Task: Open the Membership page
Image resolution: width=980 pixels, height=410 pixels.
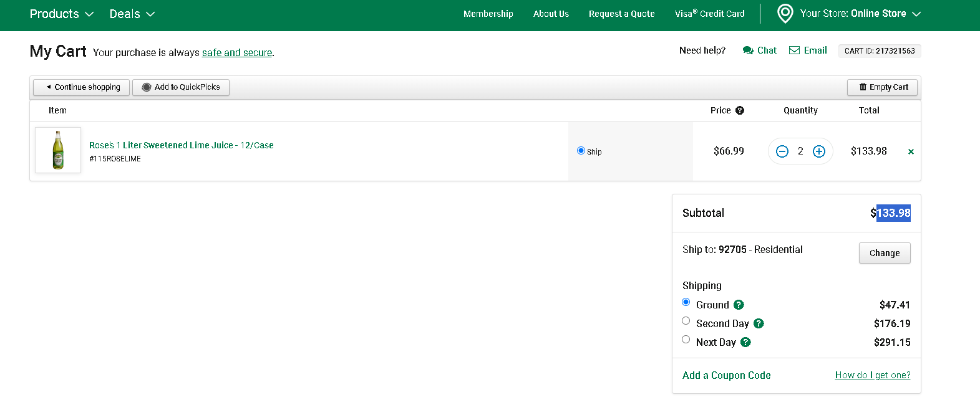Action: coord(488,14)
